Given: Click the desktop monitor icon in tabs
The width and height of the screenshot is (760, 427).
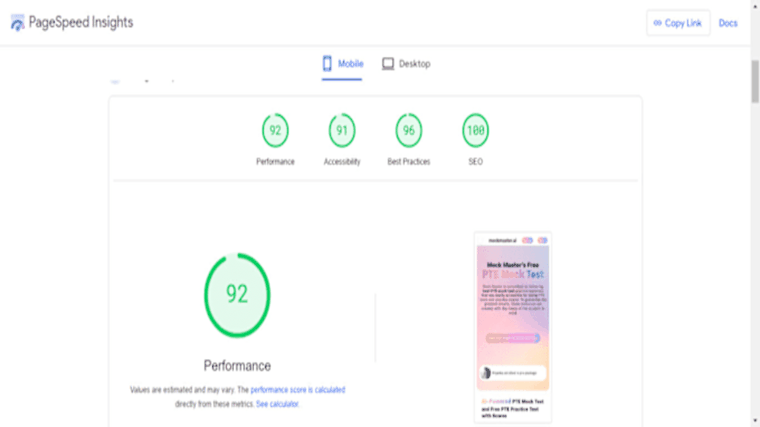Looking at the screenshot, I should [x=388, y=63].
